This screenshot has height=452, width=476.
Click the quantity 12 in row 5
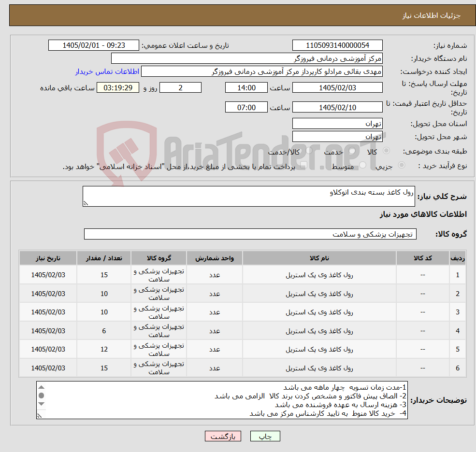click(104, 350)
